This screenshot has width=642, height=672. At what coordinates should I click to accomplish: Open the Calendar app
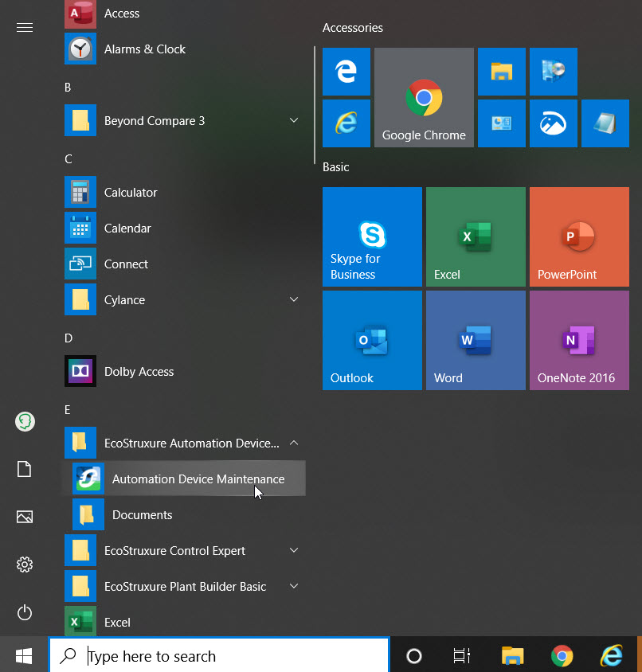pos(185,229)
